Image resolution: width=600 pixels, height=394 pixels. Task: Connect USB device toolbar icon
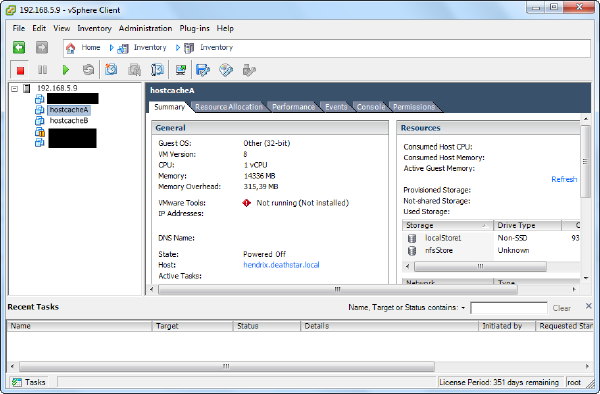[249, 70]
